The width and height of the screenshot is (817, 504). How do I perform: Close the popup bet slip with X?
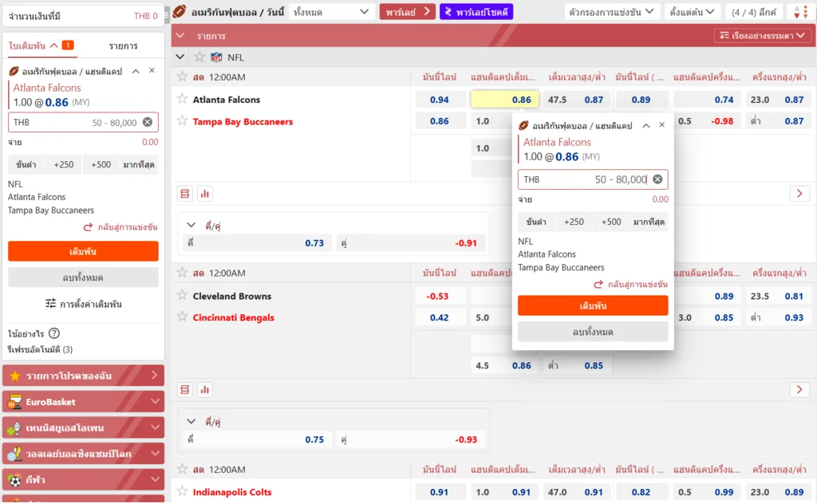click(x=661, y=125)
